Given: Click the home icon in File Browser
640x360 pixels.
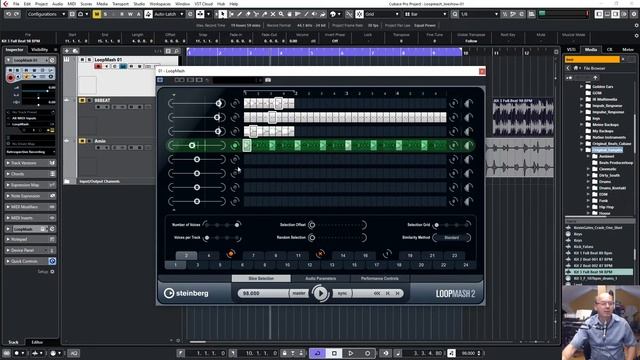Looking at the screenshot, I should (576, 68).
